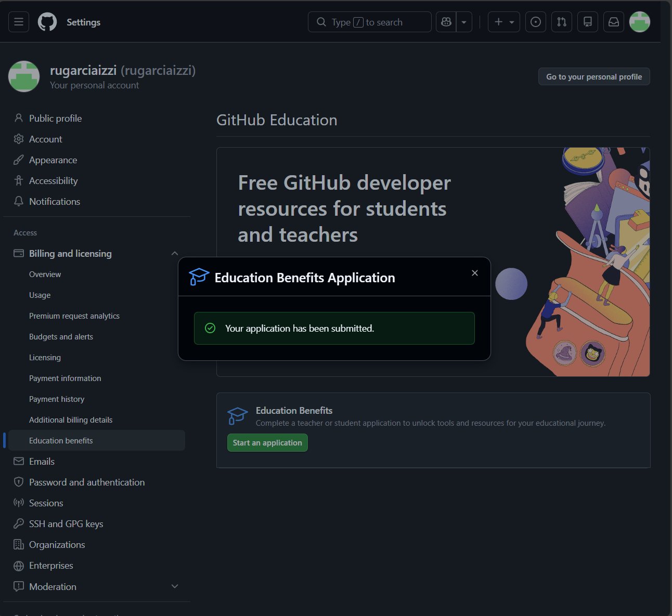Click the Billing and licensing credit card icon
Viewport: 672px width, 616px height.
pyautogui.click(x=18, y=253)
